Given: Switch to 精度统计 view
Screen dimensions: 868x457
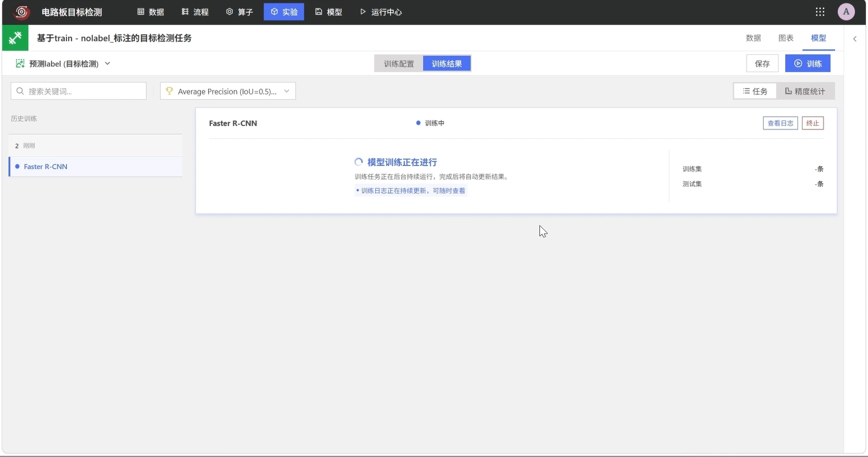Looking at the screenshot, I should pyautogui.click(x=805, y=91).
